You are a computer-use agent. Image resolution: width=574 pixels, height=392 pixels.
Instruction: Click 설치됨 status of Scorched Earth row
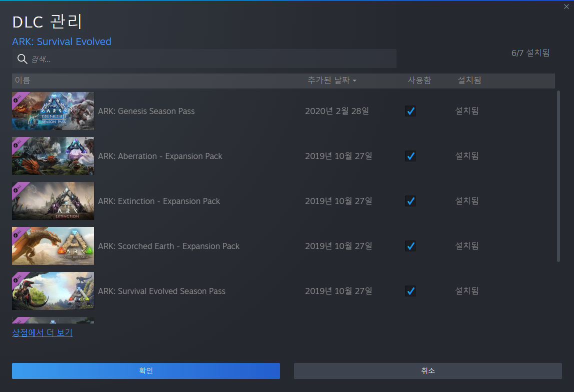pyautogui.click(x=466, y=245)
